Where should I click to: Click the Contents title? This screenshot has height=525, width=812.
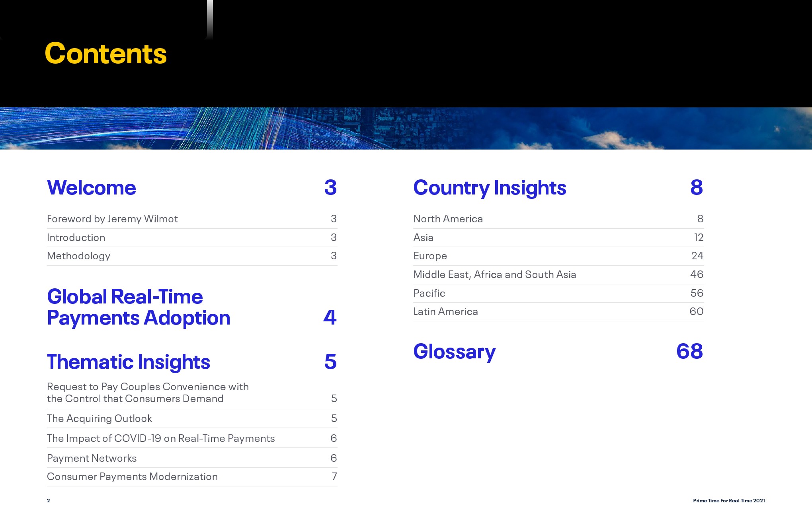pos(105,53)
